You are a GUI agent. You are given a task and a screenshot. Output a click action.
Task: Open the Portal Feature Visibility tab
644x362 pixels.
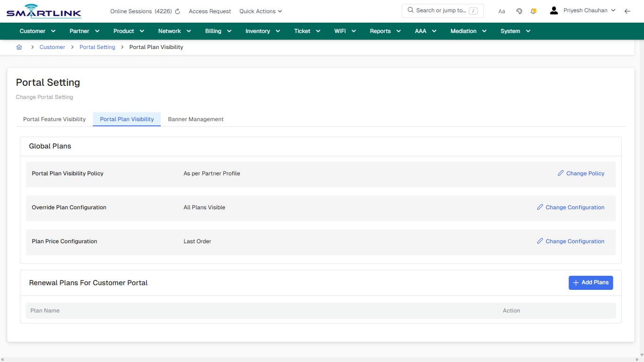[x=54, y=119]
